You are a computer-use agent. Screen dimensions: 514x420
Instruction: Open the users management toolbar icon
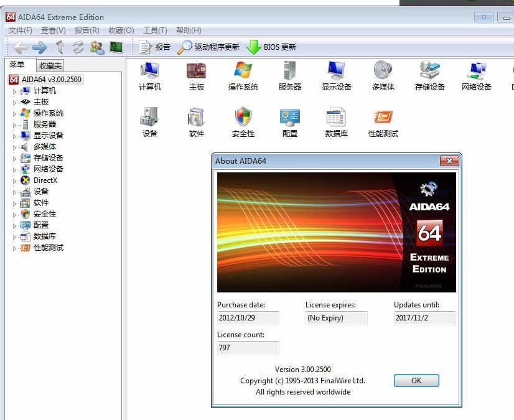click(97, 47)
